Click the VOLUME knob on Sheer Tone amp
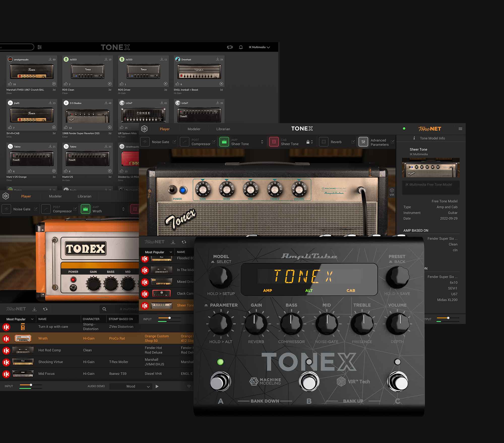The image size is (504, 443). (299, 189)
